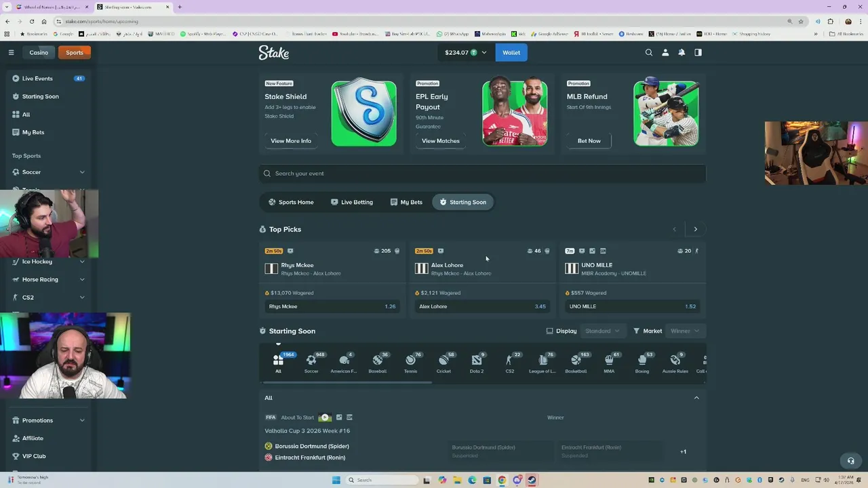
Task: Switch to the My Bets tab
Action: click(406, 202)
